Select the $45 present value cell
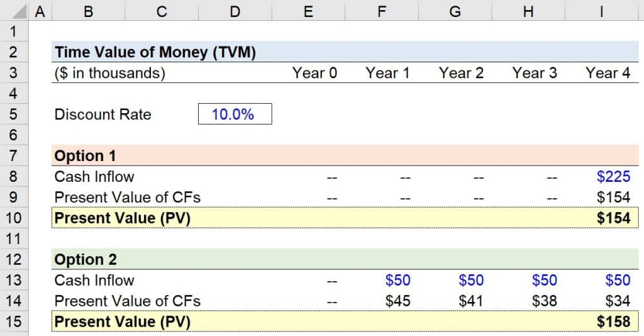644x336 pixels. point(397,301)
